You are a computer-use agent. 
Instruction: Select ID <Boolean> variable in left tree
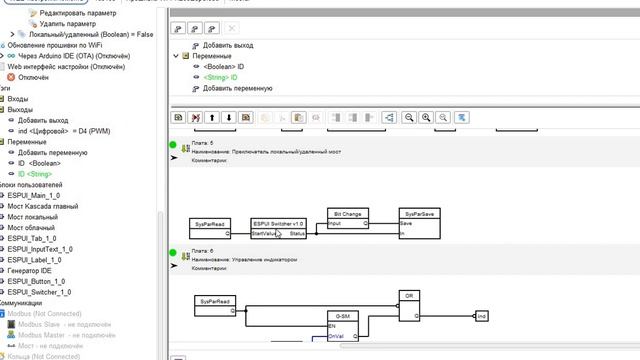pos(39,163)
